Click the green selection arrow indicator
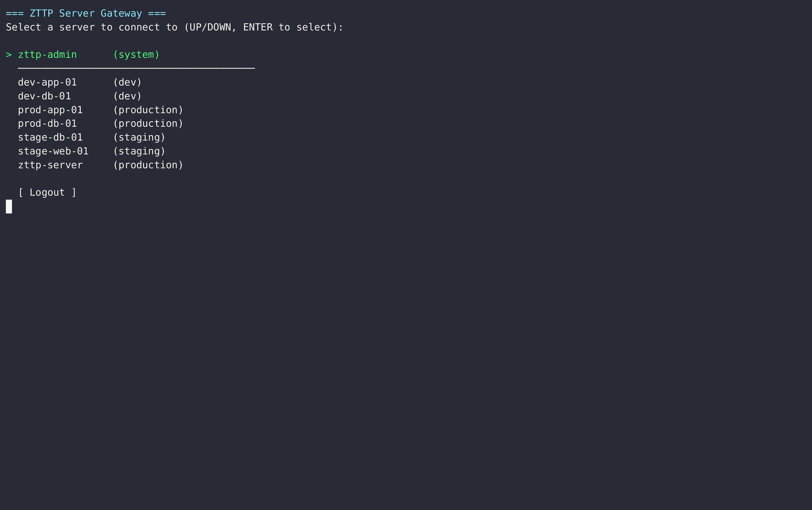This screenshot has width=812, height=510. click(x=9, y=55)
